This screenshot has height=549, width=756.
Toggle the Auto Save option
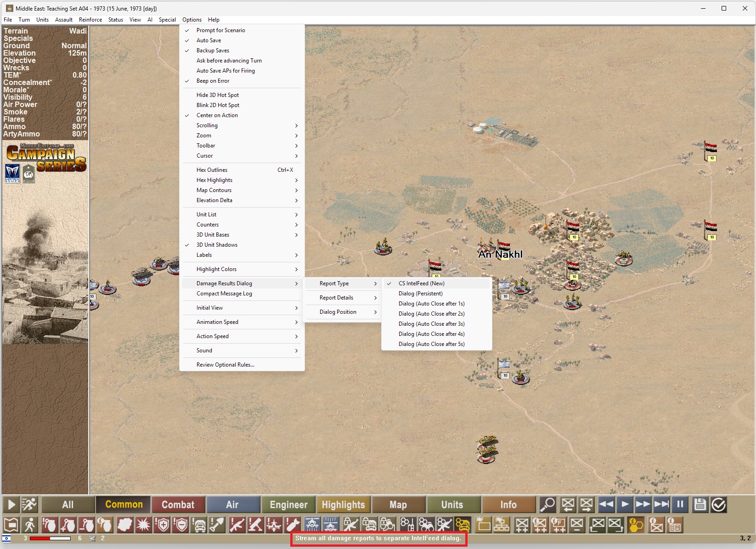[x=242, y=40]
